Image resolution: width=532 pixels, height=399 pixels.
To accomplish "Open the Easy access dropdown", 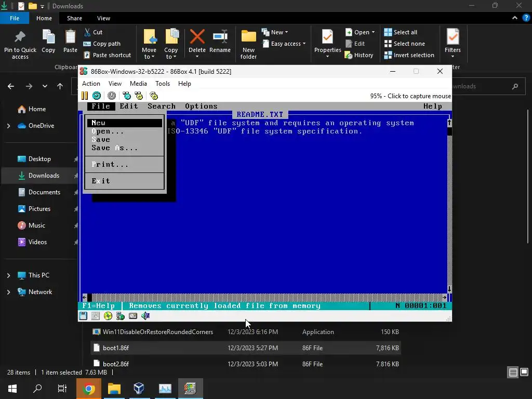I will [284, 44].
